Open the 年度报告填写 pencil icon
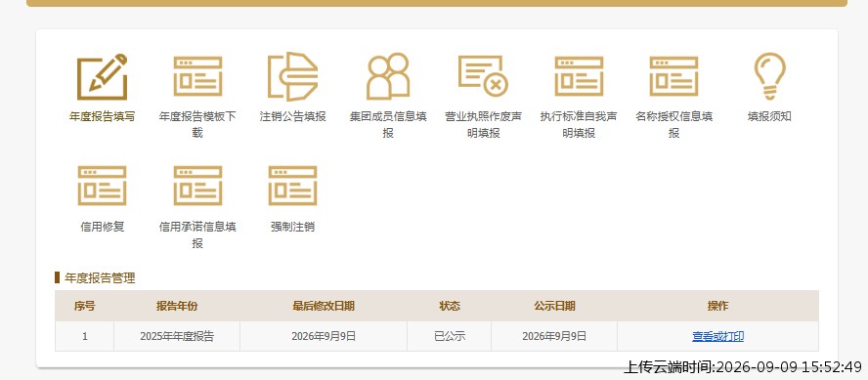The width and height of the screenshot is (868, 380). click(102, 76)
